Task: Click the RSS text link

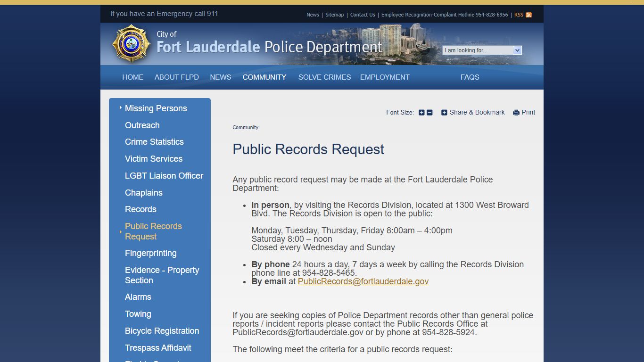Action: pos(519,15)
